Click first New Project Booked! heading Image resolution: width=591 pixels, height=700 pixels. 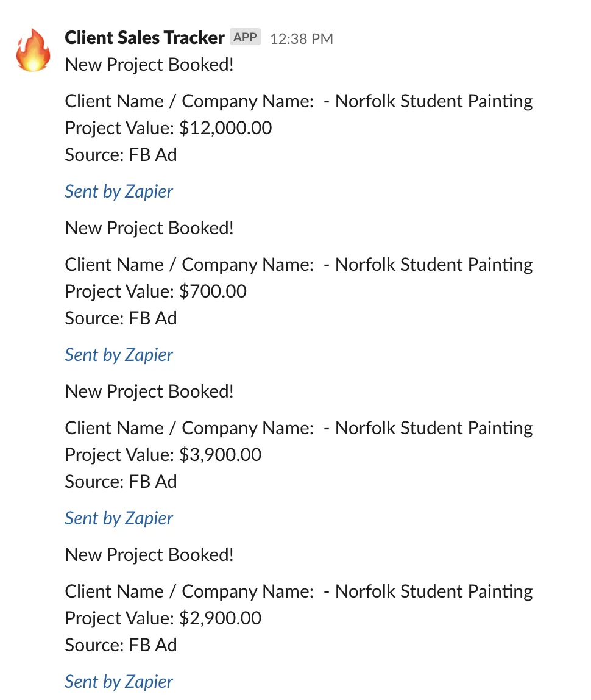(149, 65)
